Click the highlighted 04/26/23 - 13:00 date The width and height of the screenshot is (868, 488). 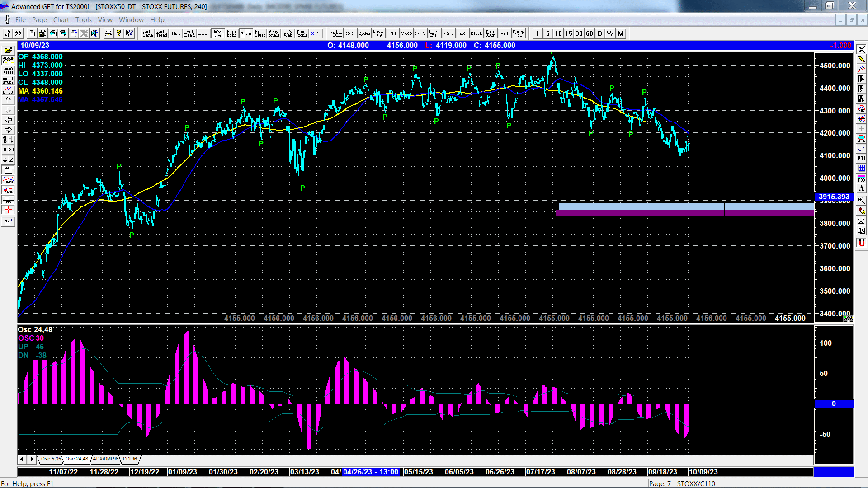click(x=370, y=472)
